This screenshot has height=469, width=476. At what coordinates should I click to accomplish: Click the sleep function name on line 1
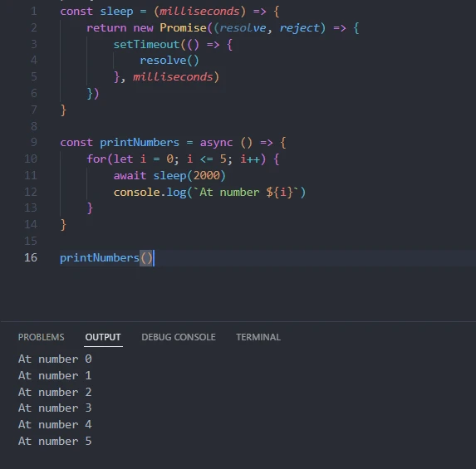[116, 12]
